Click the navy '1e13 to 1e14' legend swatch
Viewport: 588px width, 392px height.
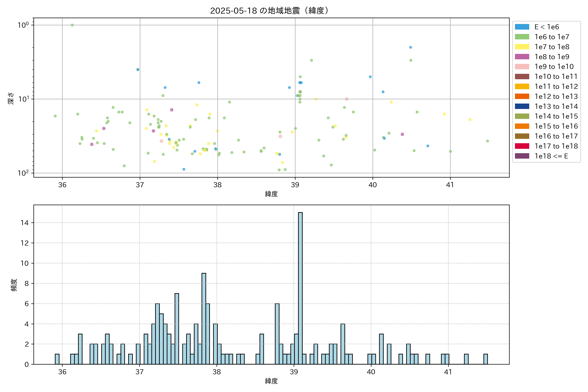point(522,106)
